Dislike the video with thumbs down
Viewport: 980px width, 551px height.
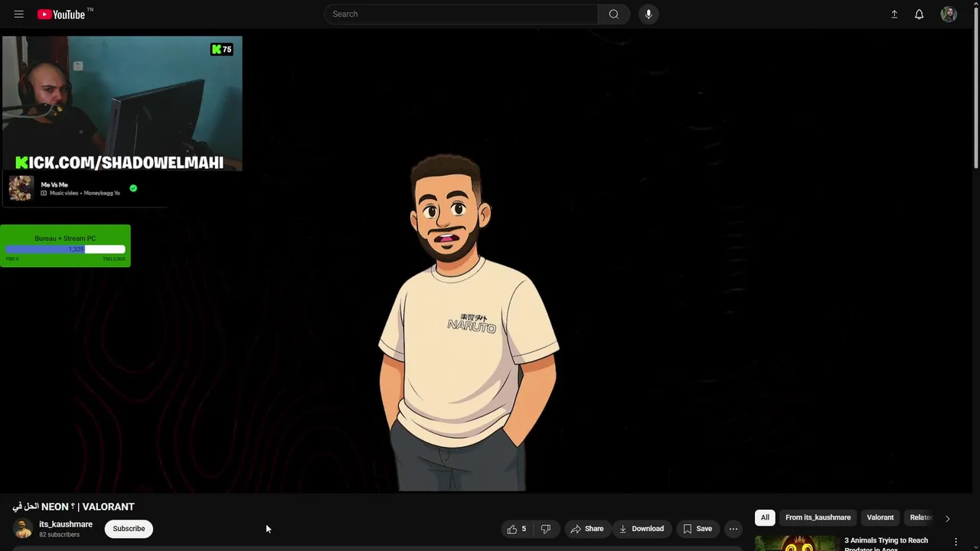pos(546,529)
